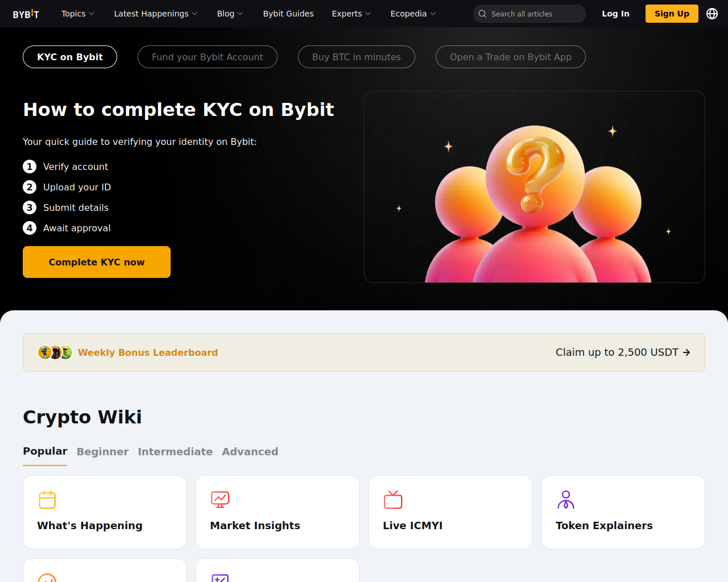This screenshot has height=582, width=728.
Task: Click the Token Explainers person icon
Action: 566,500
